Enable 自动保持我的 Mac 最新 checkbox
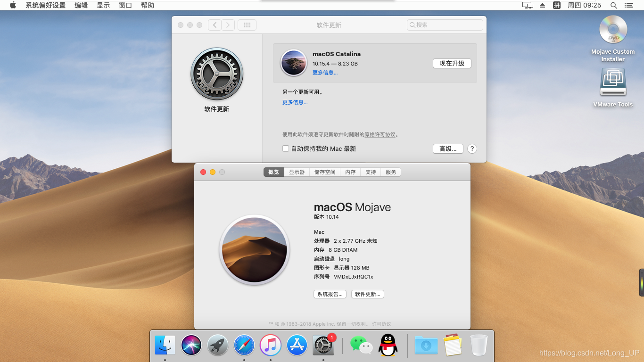644x362 pixels. 286,148
